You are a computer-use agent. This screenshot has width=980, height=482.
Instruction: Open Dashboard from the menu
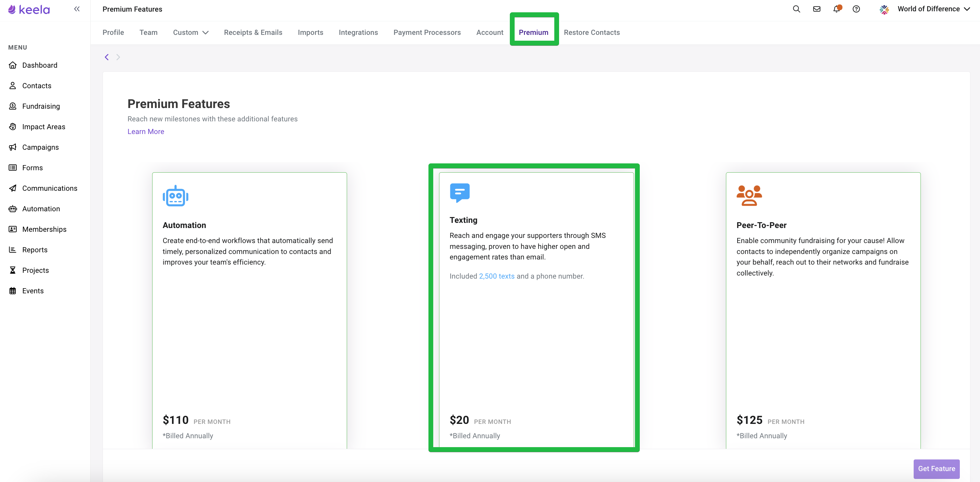pyautogui.click(x=40, y=65)
